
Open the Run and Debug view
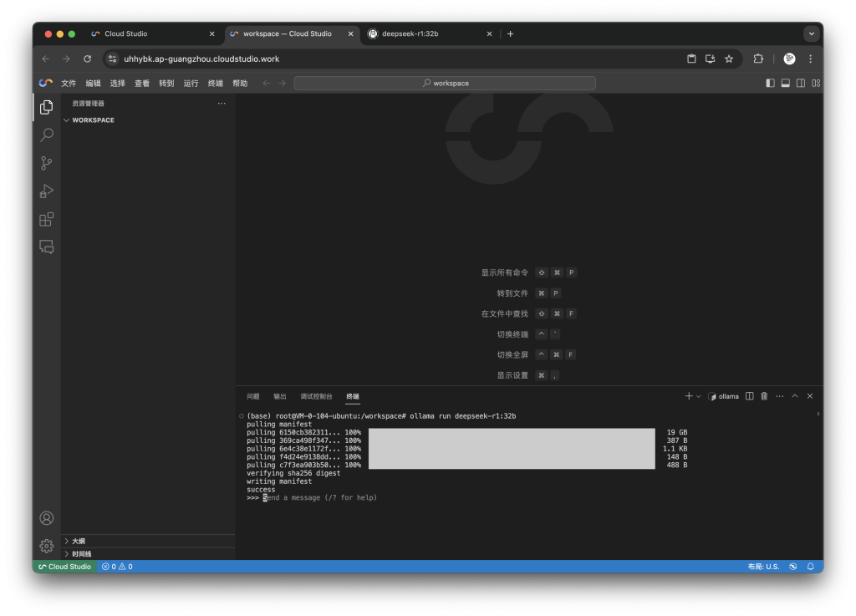[x=47, y=191]
